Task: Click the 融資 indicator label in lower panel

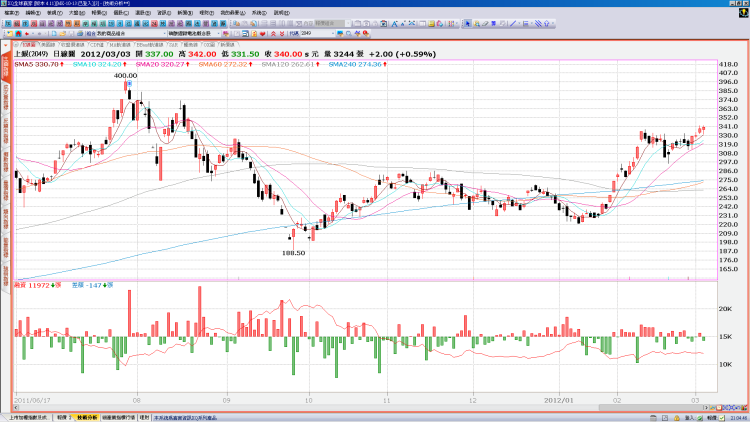Action: coord(23,284)
